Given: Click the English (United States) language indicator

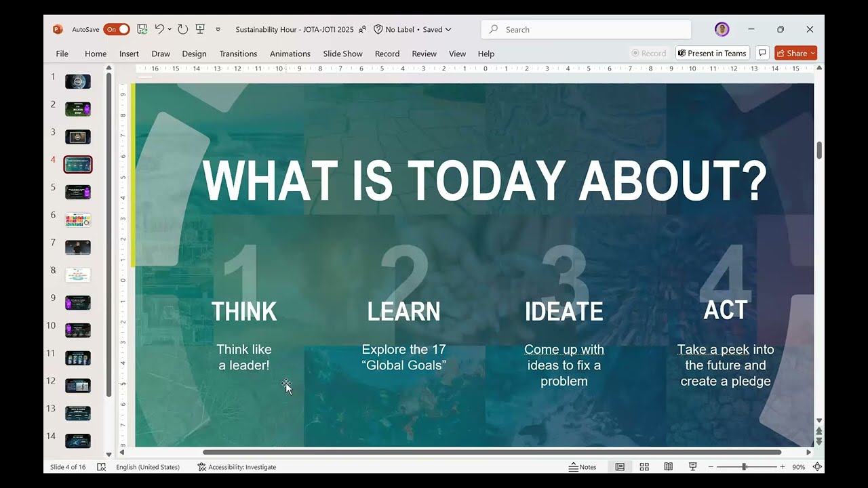Looking at the screenshot, I should tap(148, 467).
